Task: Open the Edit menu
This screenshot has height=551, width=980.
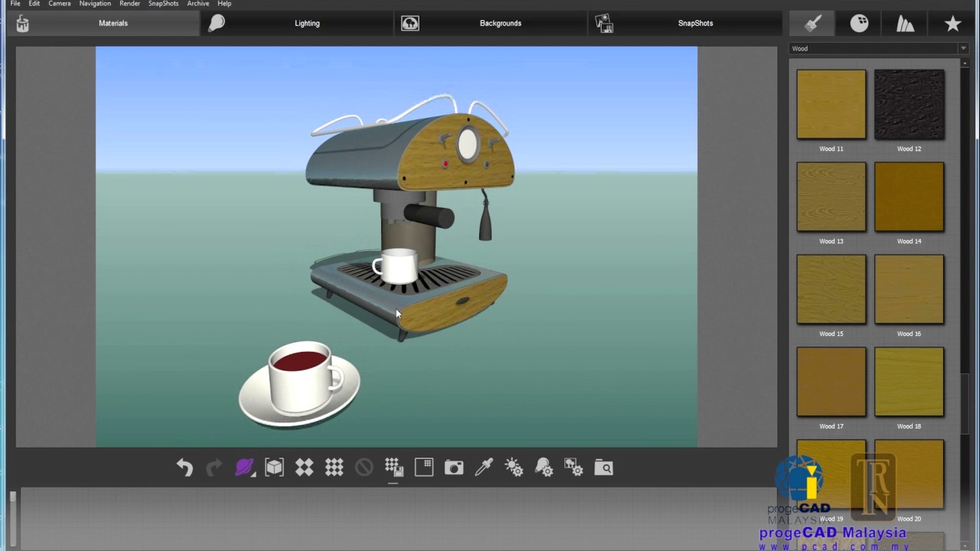Action: click(34, 4)
